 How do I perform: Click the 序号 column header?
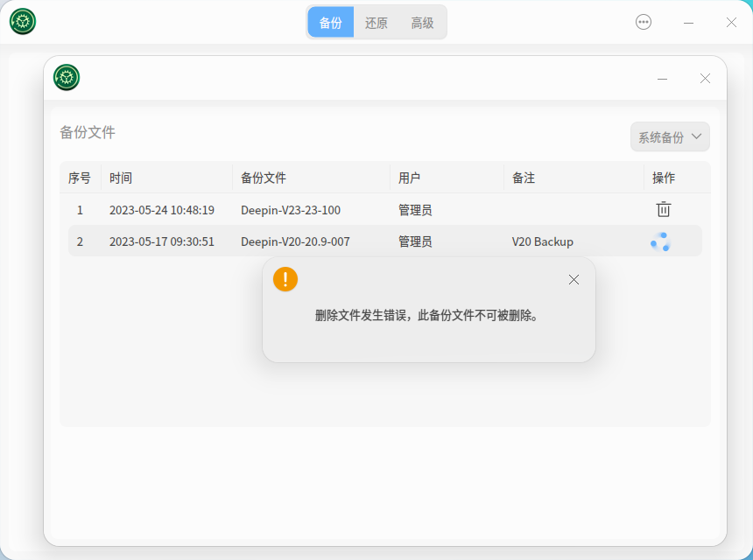click(79, 178)
